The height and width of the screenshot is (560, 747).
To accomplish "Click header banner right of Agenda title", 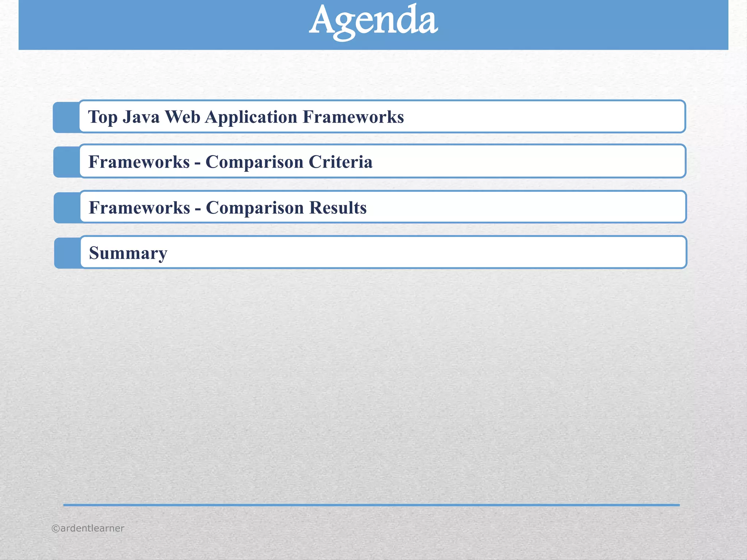I will pyautogui.click(x=584, y=25).
